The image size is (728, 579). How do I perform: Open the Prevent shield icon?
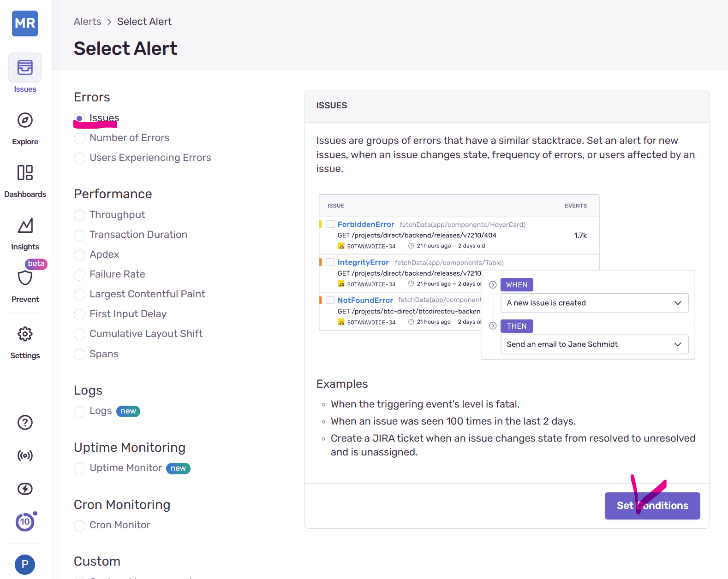[x=25, y=278]
